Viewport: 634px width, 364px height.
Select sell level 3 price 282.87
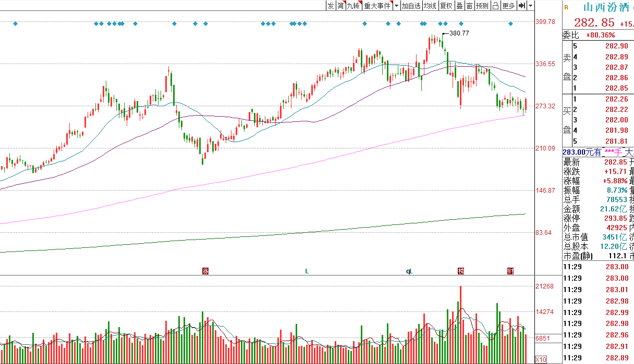click(616, 67)
